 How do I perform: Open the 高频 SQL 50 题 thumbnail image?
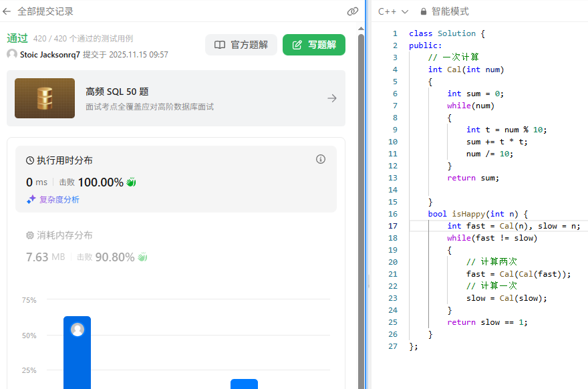(45, 98)
